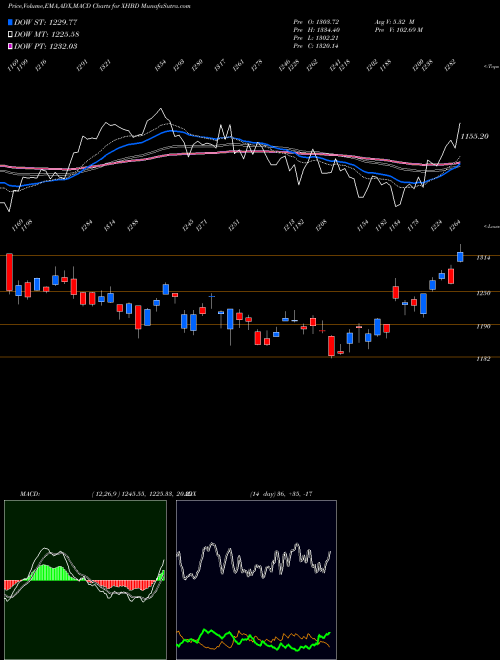Click the '<Tops' label beside the tops row
The width and height of the screenshot is (500, 660).
(x=491, y=67)
